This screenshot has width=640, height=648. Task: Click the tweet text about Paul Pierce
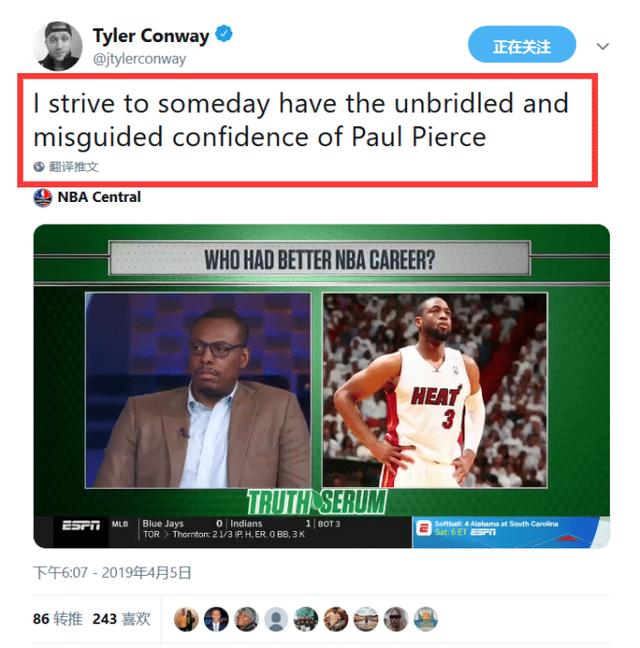click(x=301, y=120)
